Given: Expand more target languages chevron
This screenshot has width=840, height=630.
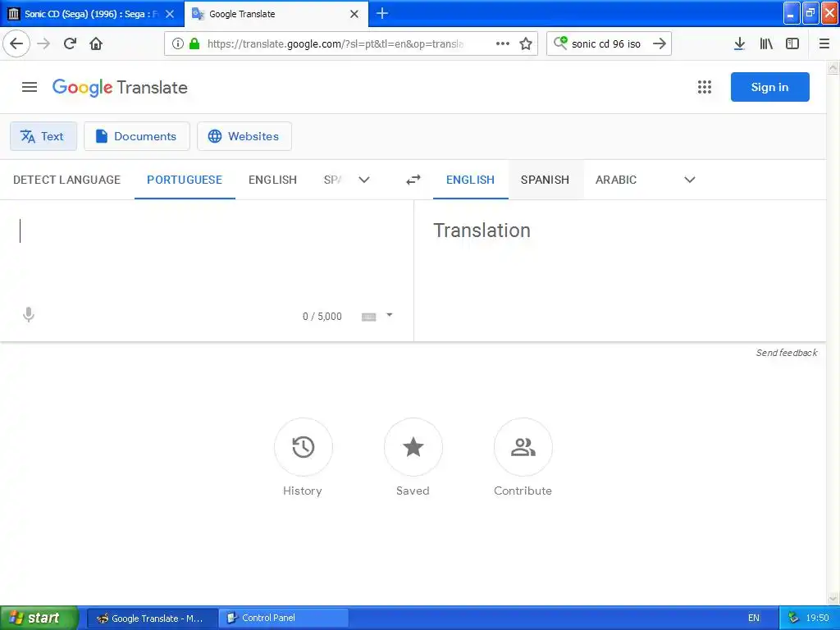Looking at the screenshot, I should pos(690,180).
